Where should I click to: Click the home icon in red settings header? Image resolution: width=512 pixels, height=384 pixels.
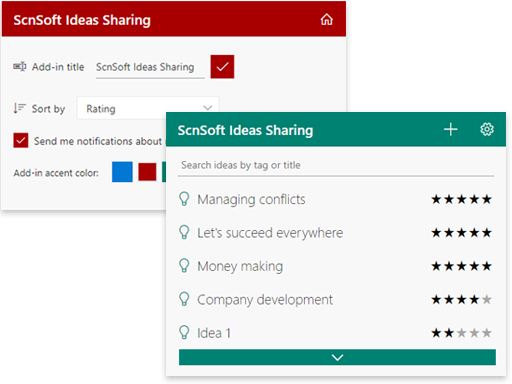[326, 19]
